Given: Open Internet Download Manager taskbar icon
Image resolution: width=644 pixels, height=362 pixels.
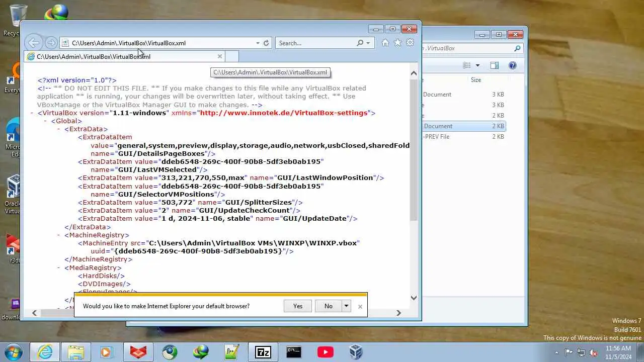Looking at the screenshot, I should pyautogui.click(x=201, y=352).
